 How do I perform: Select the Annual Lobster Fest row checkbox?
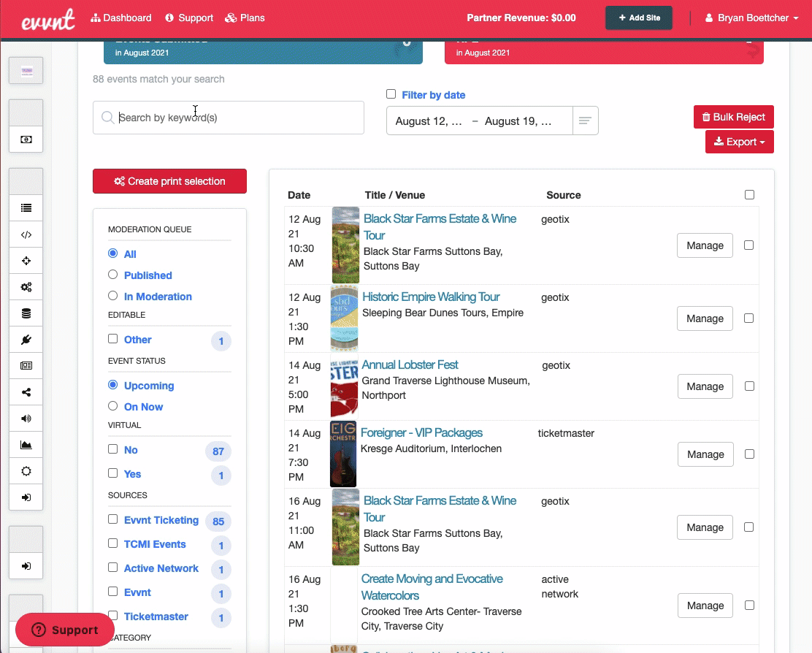click(749, 386)
